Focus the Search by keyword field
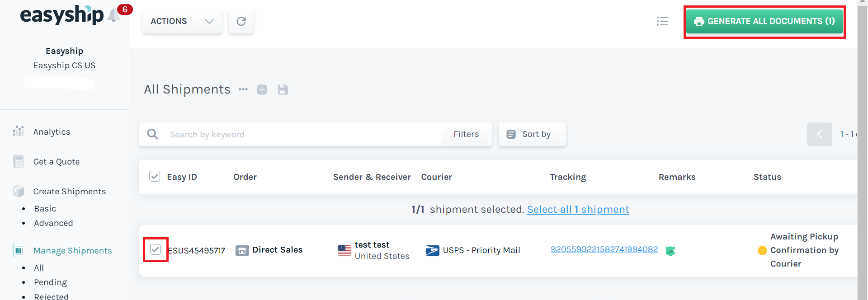 pyautogui.click(x=298, y=134)
